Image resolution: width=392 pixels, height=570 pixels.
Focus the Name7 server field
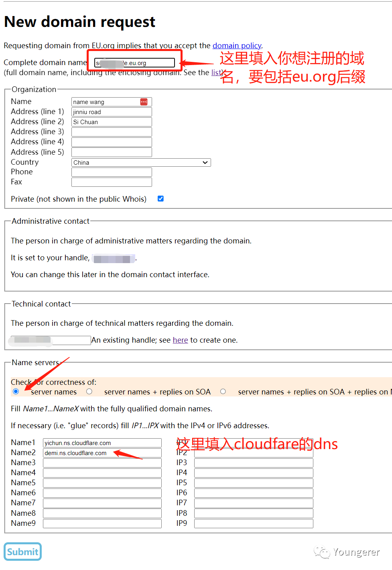102,503
